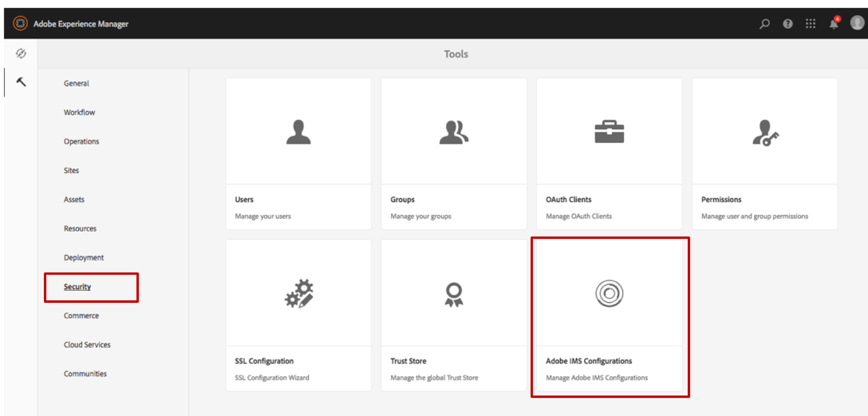This screenshot has width=868, height=416.
Task: Click the Trust Store ribbon badge icon
Action: tap(454, 295)
